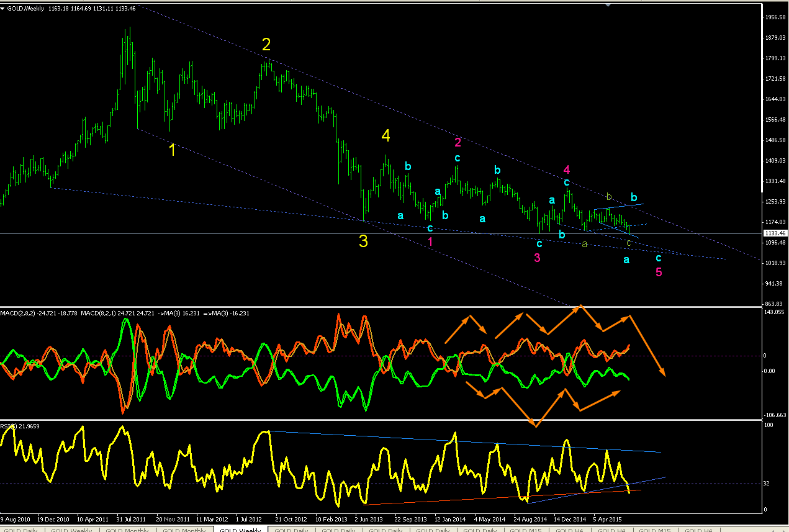The image size is (789, 532).
Task: Select the yellow wave label 2
Action: tap(266, 45)
